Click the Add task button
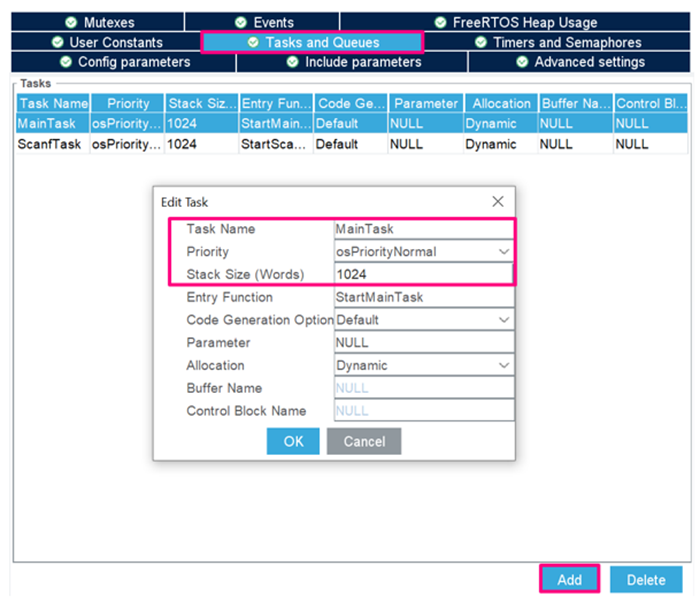 [x=569, y=580]
